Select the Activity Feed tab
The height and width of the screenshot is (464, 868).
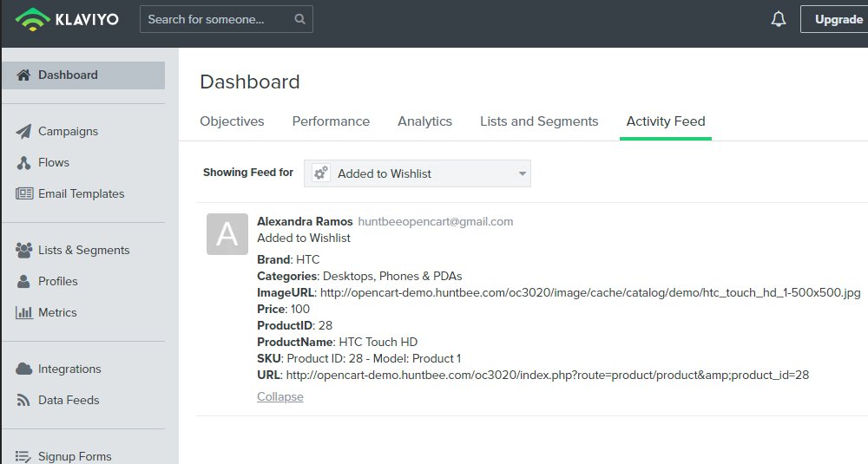[x=666, y=121]
